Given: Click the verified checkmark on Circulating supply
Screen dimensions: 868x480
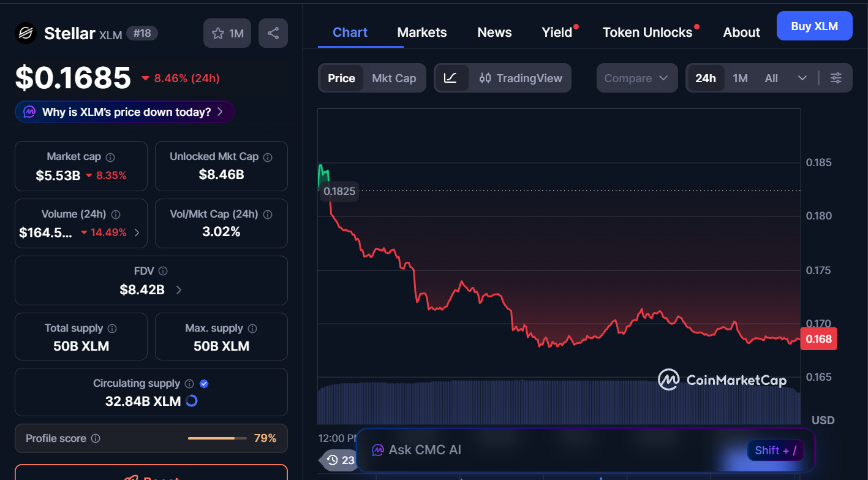Looking at the screenshot, I should (x=203, y=383).
